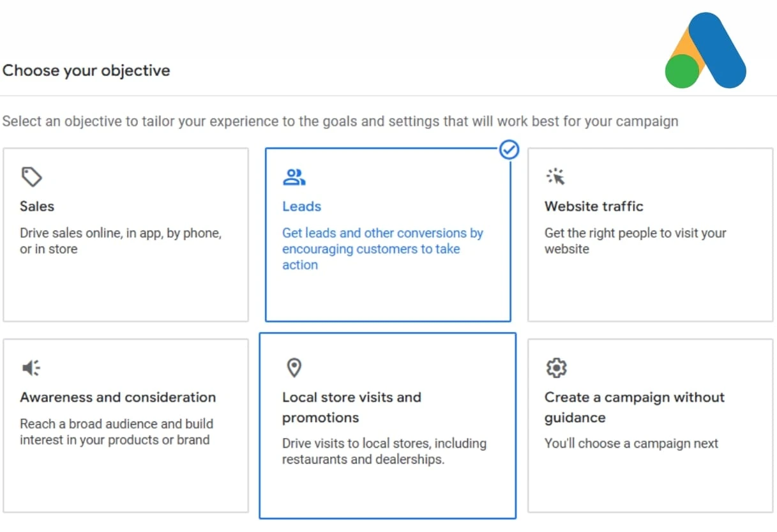This screenshot has height=532, width=777.
Task: Click the gear icon for campaign without guidance
Action: point(556,368)
